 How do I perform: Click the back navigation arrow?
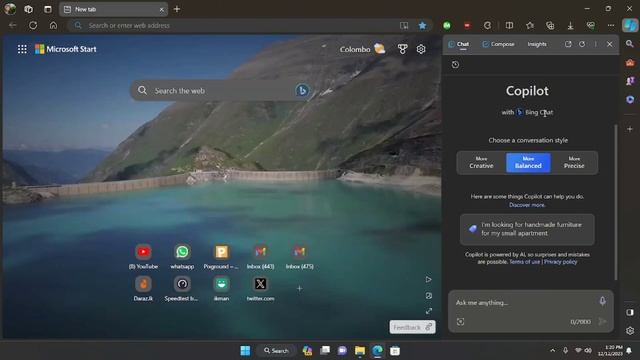pyautogui.click(x=13, y=25)
